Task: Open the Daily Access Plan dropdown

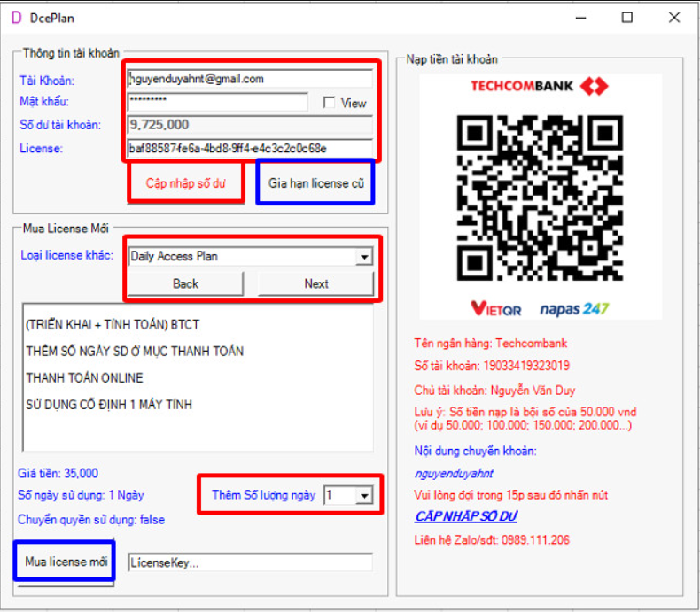Action: coord(364,257)
